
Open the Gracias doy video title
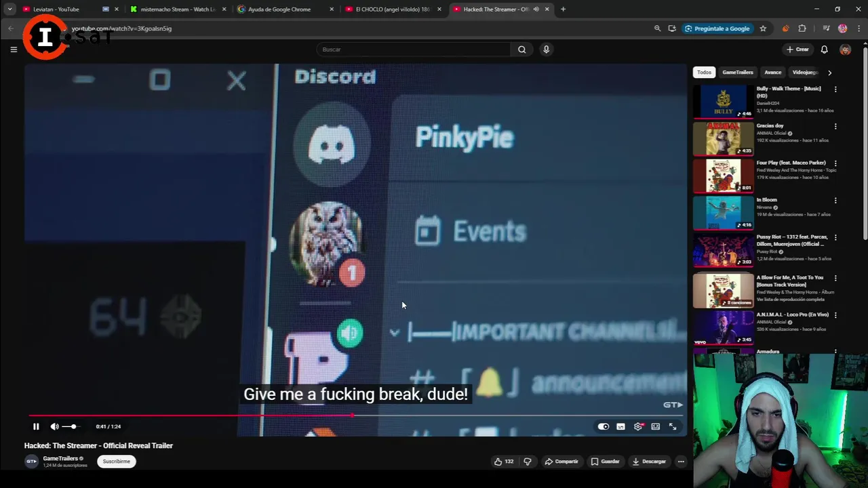tap(770, 125)
